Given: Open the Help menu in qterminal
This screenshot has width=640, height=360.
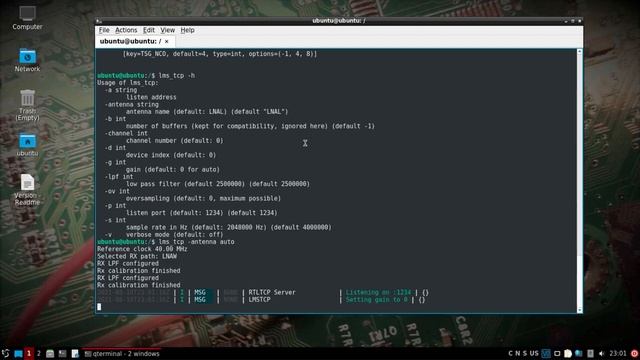Looking at the screenshot, I should [187, 30].
